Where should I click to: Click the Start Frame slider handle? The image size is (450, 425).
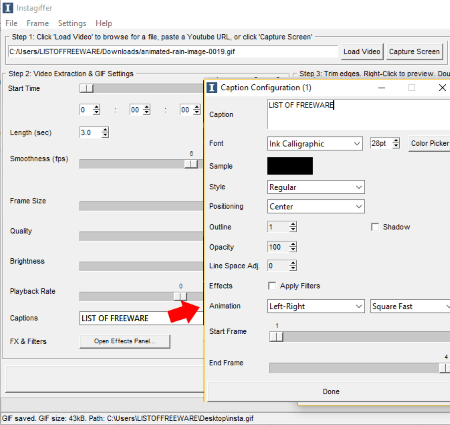click(276, 337)
